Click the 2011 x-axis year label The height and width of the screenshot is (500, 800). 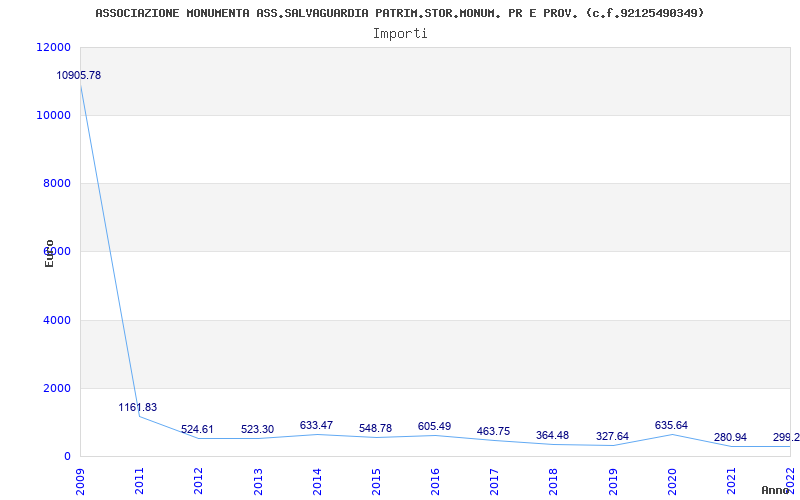click(x=139, y=481)
